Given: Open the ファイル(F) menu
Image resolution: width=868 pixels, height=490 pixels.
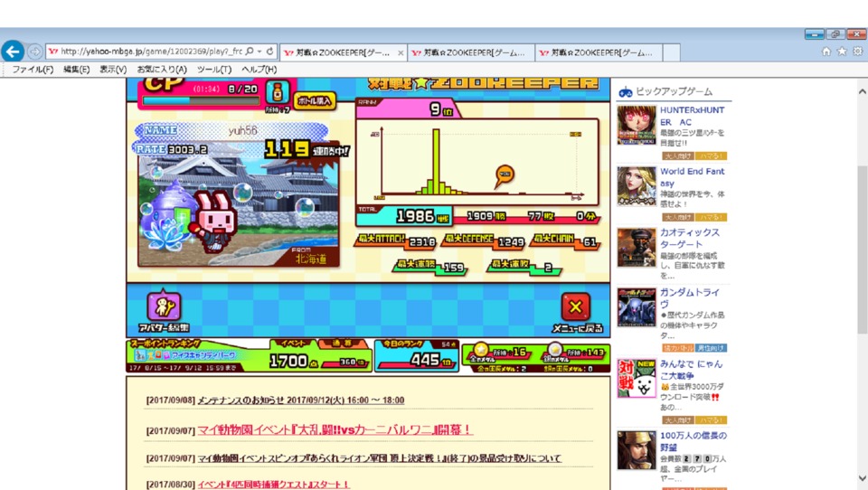Looking at the screenshot, I should pos(33,70).
